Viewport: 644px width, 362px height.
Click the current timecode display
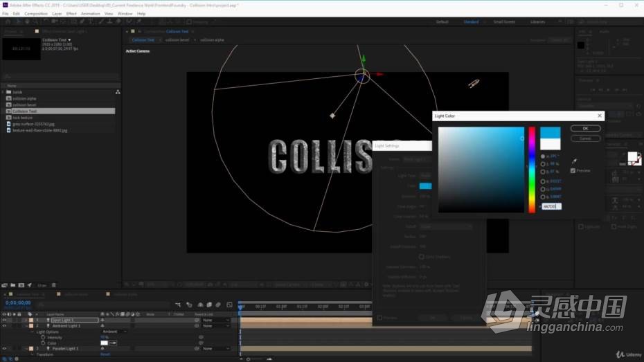[x=18, y=302]
